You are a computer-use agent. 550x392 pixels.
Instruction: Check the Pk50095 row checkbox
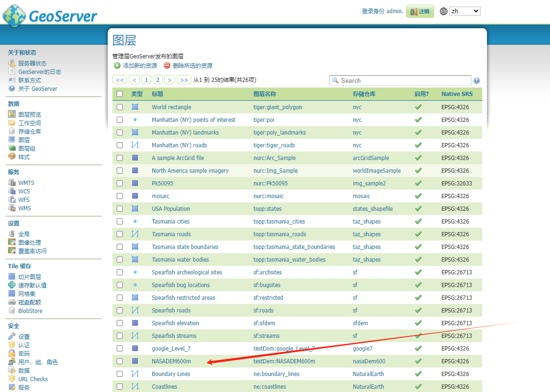[x=120, y=183]
